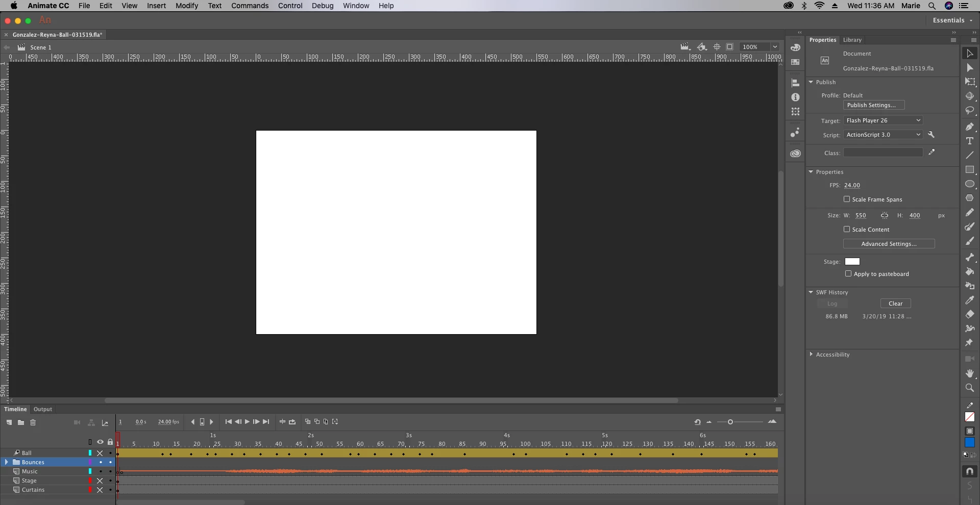Viewport: 980px width, 505px height.
Task: Expand the Accessibility section
Action: (811, 355)
